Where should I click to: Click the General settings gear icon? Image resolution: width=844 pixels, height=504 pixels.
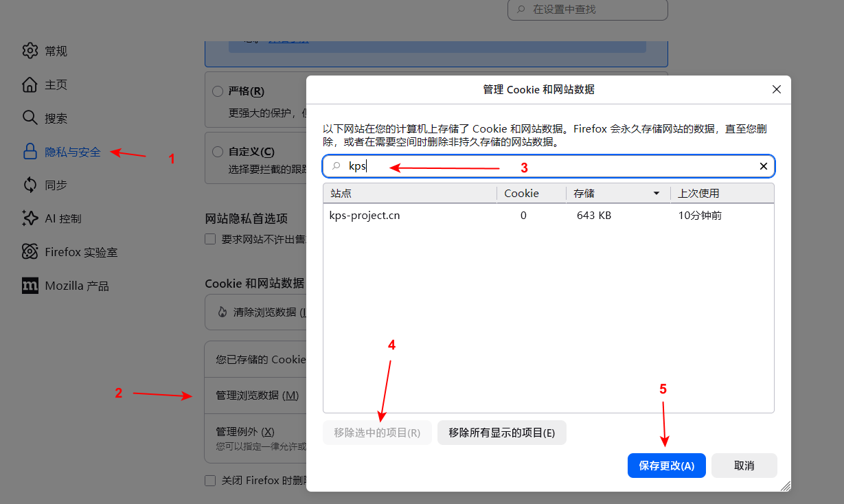coord(30,51)
